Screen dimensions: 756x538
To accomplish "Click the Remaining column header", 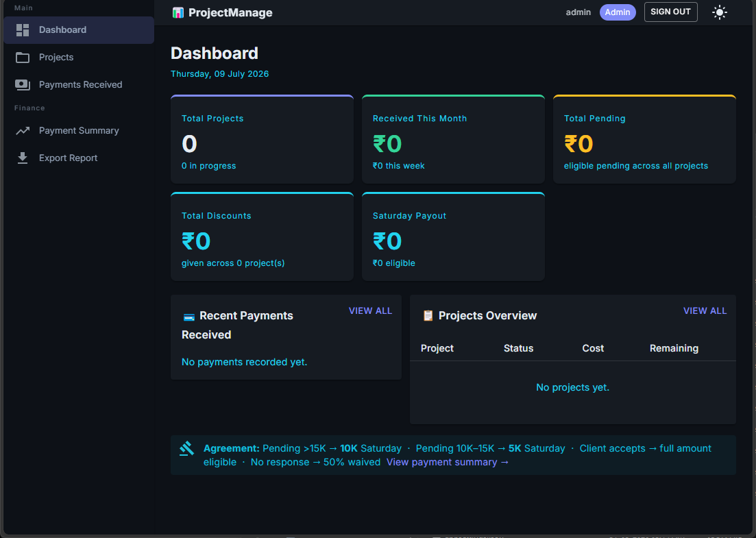I will (674, 349).
